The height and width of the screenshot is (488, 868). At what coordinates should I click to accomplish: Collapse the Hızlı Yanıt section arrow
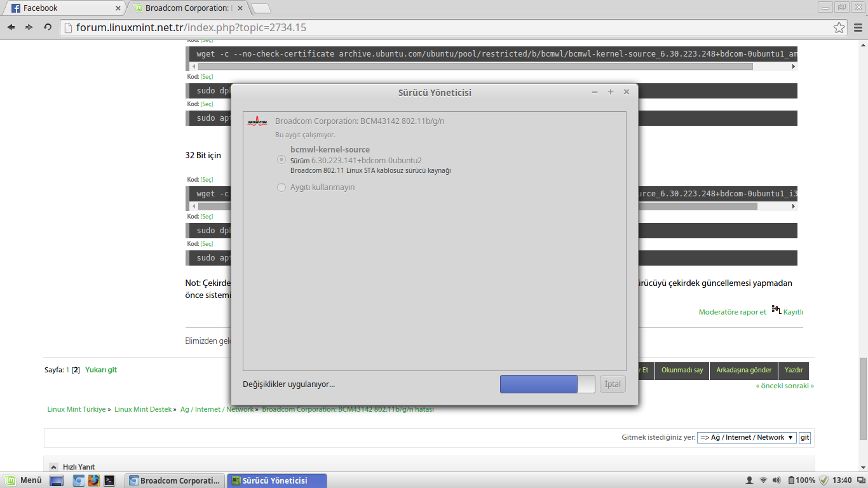[x=54, y=467]
